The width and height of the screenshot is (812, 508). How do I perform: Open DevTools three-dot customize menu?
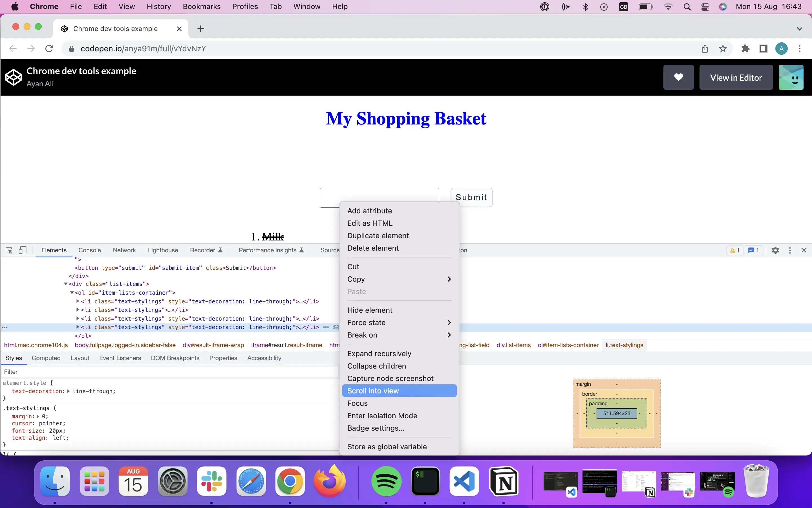coord(790,250)
